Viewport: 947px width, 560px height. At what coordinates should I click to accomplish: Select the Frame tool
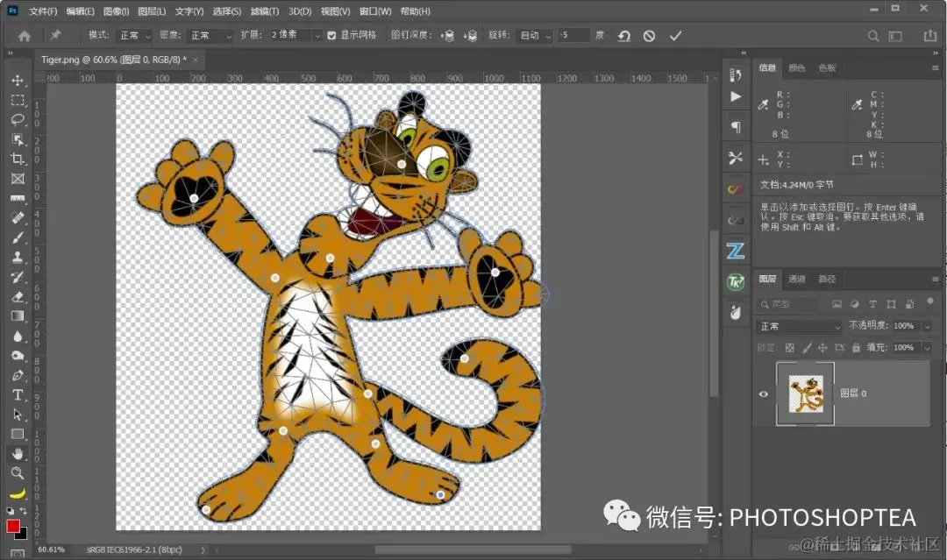[x=18, y=179]
